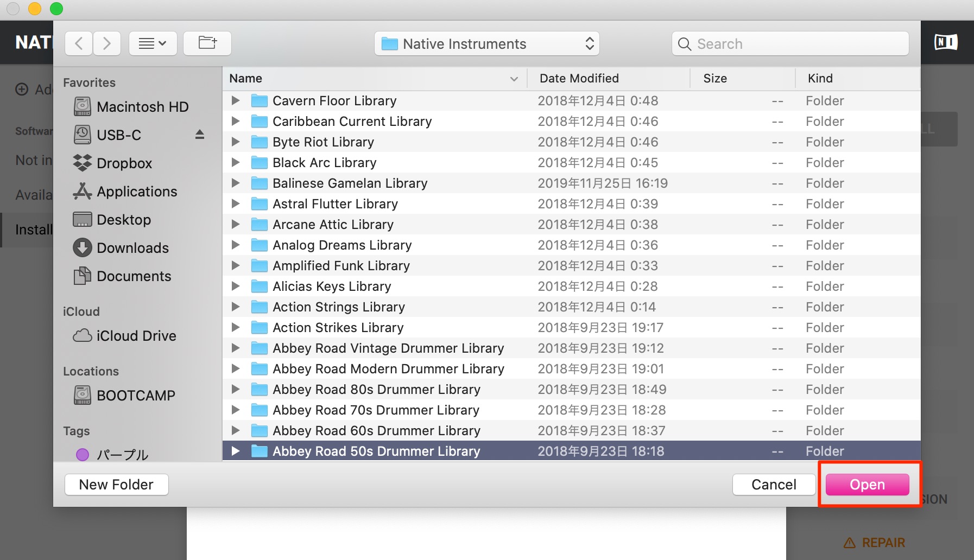Select Abbey Road Modern Drummer folder icon
The width and height of the screenshot is (974, 560).
[260, 369]
